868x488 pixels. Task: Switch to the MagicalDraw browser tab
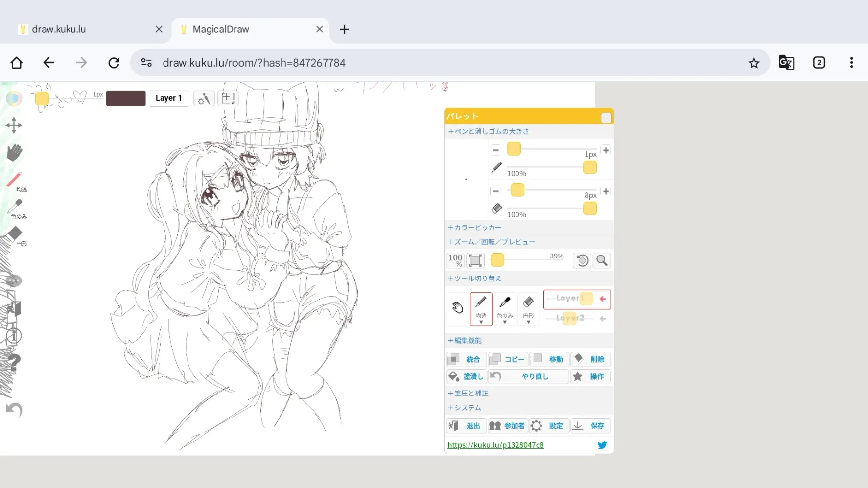click(x=250, y=29)
